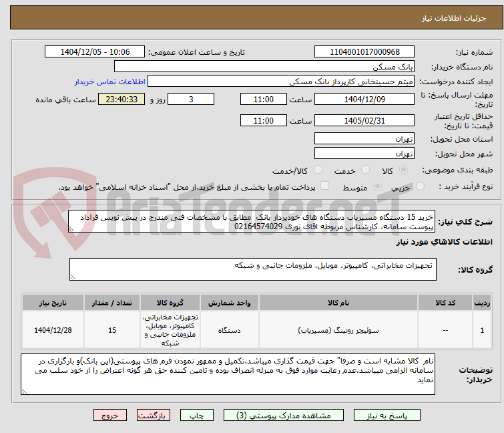Click the کد کالا column header

[x=445, y=303]
